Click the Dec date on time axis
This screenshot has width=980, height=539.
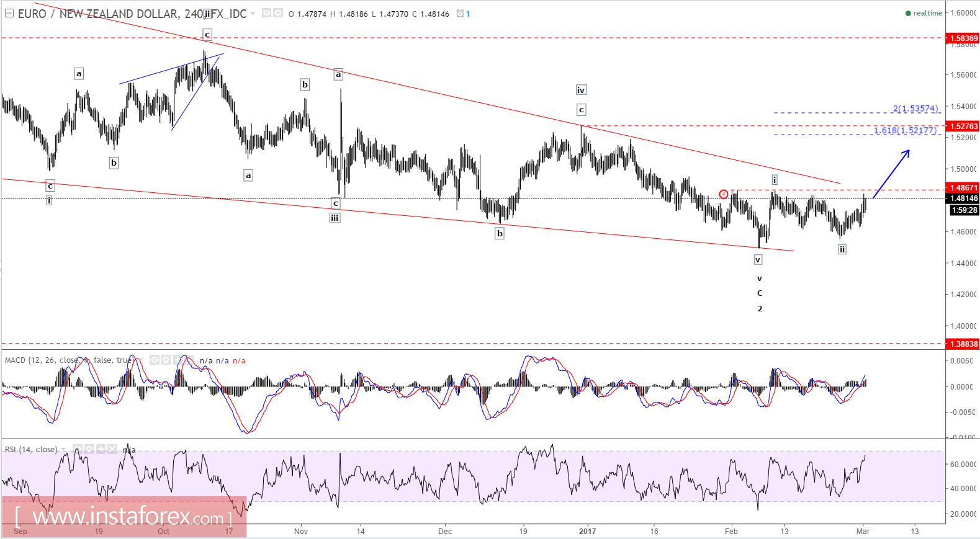445,531
